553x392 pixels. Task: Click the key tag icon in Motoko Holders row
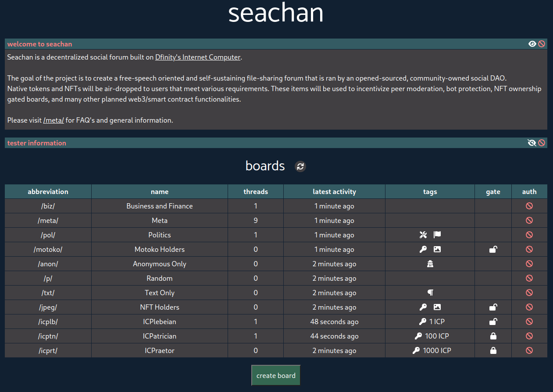tap(423, 249)
